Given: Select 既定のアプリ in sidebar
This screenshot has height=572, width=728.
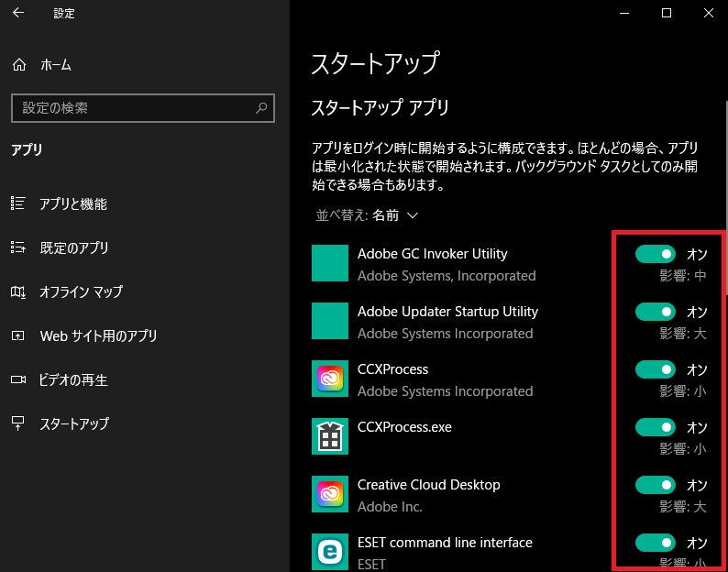Looking at the screenshot, I should [74, 247].
